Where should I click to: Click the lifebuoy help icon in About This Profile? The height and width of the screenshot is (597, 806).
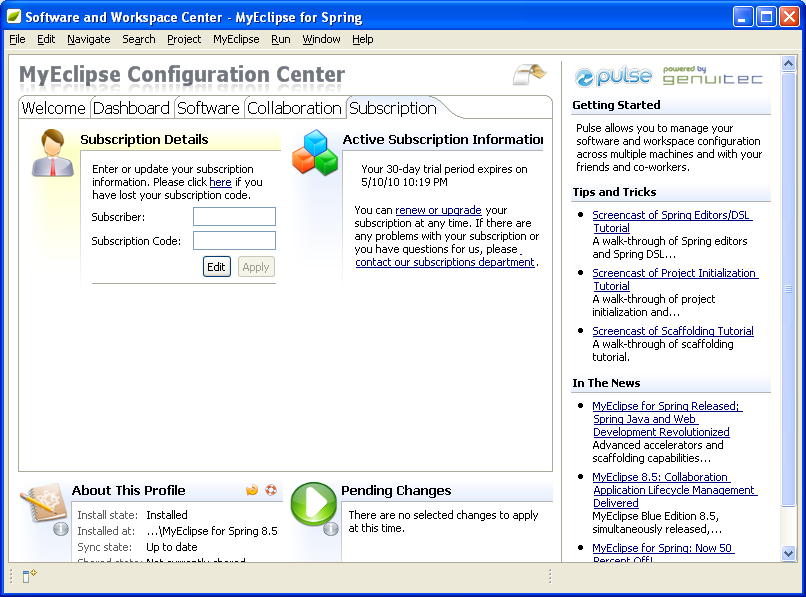(x=271, y=490)
